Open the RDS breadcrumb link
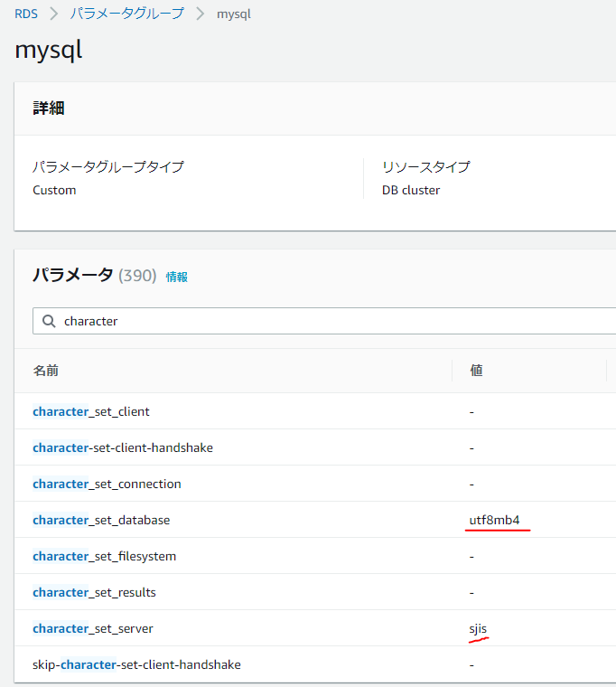The image size is (616, 687). [26, 14]
